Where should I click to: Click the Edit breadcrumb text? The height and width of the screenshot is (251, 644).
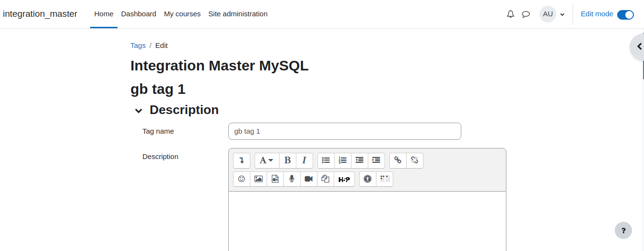point(162,46)
